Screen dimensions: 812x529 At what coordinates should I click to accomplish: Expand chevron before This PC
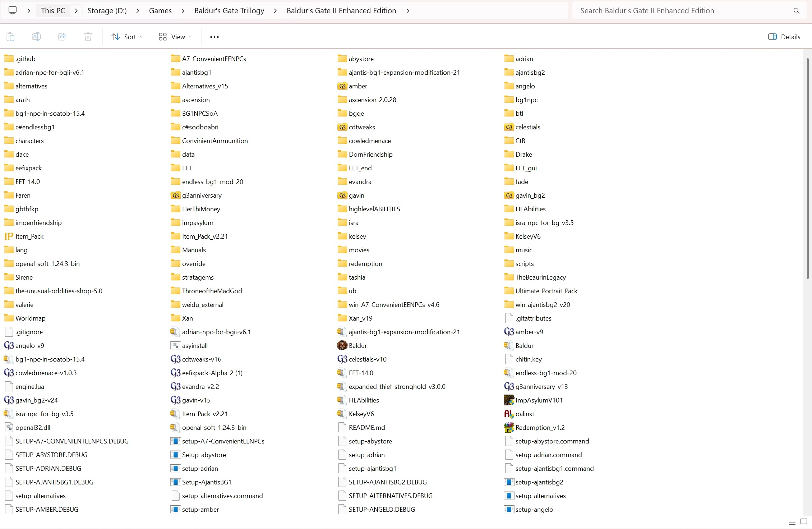pos(29,11)
